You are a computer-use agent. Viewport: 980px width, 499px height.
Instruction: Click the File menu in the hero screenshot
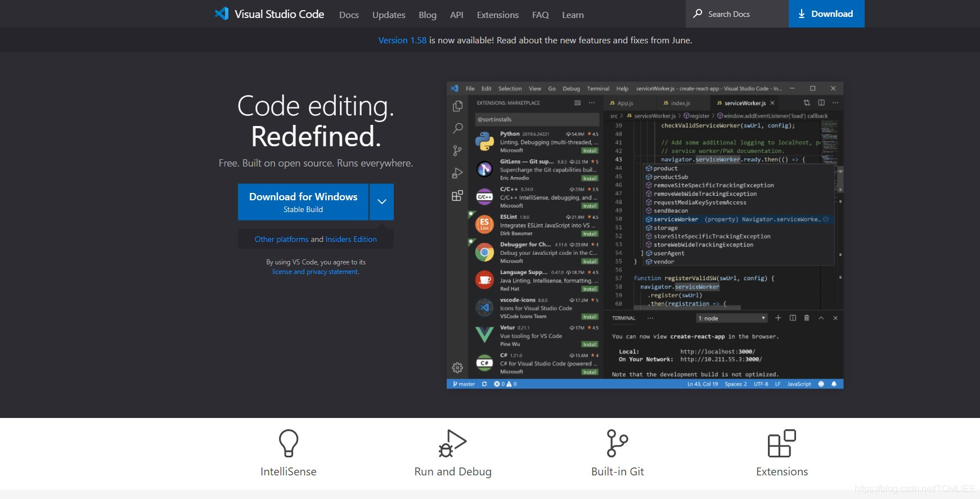point(470,88)
